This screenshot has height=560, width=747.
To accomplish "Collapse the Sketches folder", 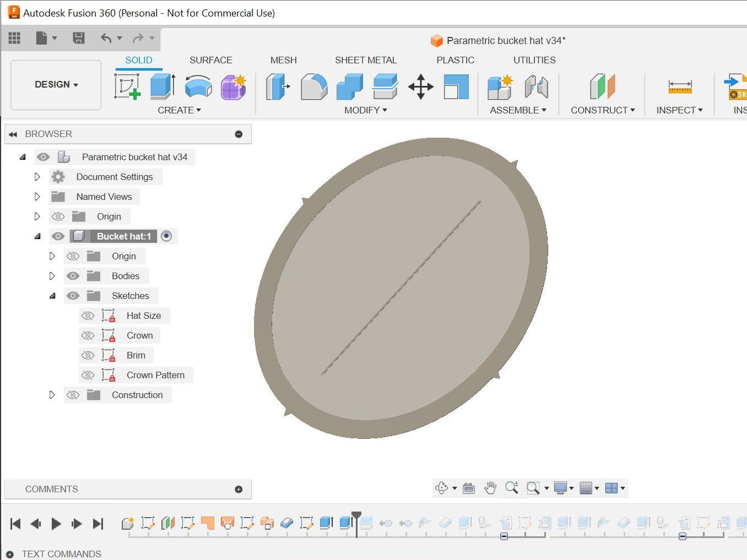I will [x=52, y=296].
